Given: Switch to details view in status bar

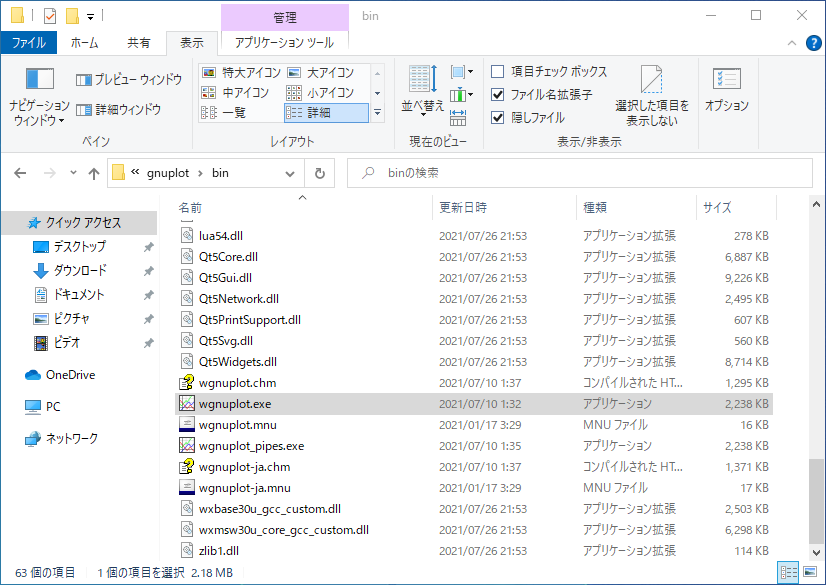Looking at the screenshot, I should [788, 572].
